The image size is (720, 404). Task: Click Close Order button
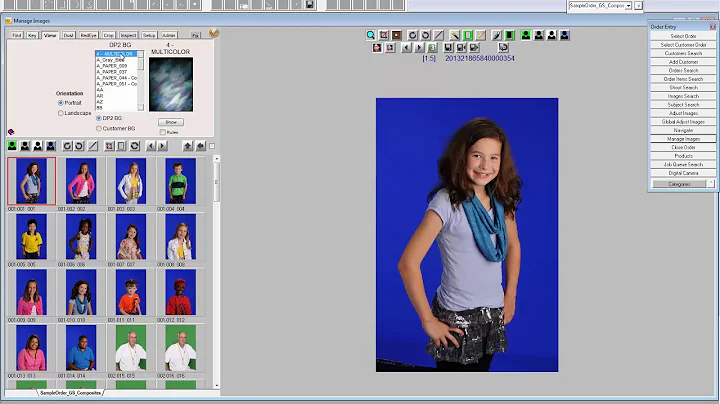click(683, 148)
